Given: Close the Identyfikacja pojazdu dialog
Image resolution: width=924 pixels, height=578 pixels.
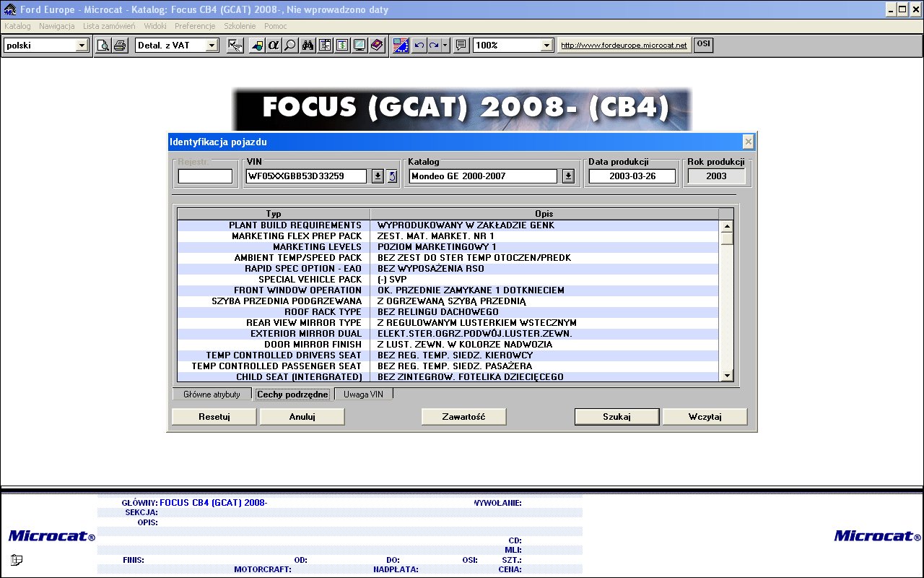Looking at the screenshot, I should 749,142.
